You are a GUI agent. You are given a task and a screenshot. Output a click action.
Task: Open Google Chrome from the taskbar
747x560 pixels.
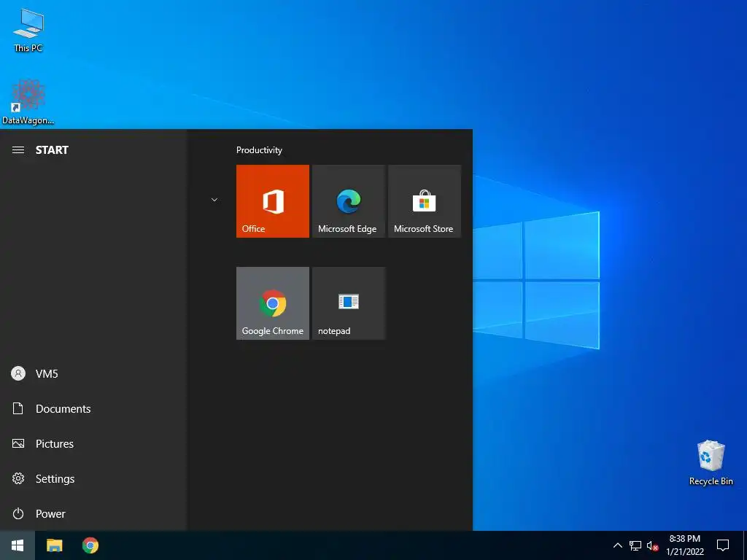[90, 545]
